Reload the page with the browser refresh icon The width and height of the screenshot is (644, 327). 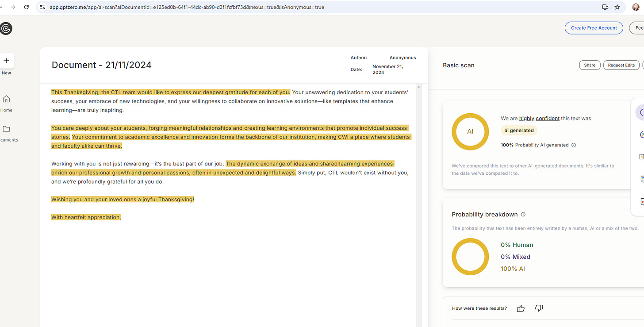[27, 7]
